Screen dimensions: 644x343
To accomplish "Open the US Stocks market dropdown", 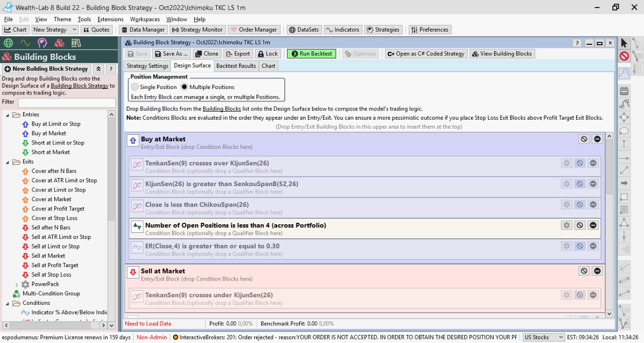I will (x=543, y=337).
